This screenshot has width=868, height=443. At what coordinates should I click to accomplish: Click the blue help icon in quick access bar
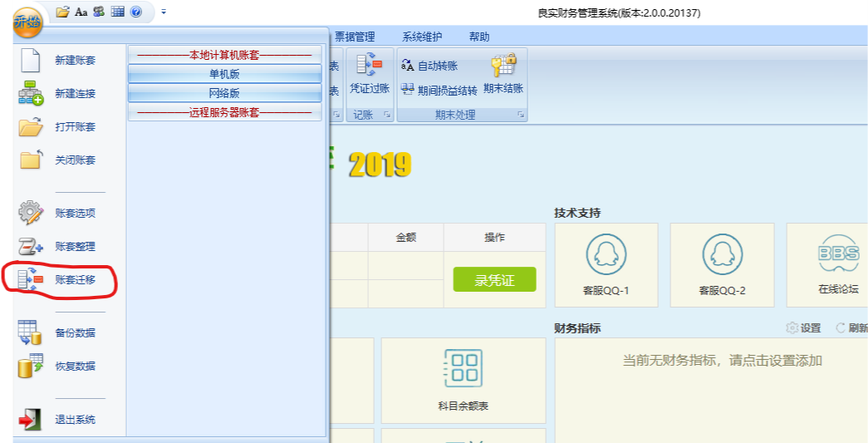[x=136, y=12]
